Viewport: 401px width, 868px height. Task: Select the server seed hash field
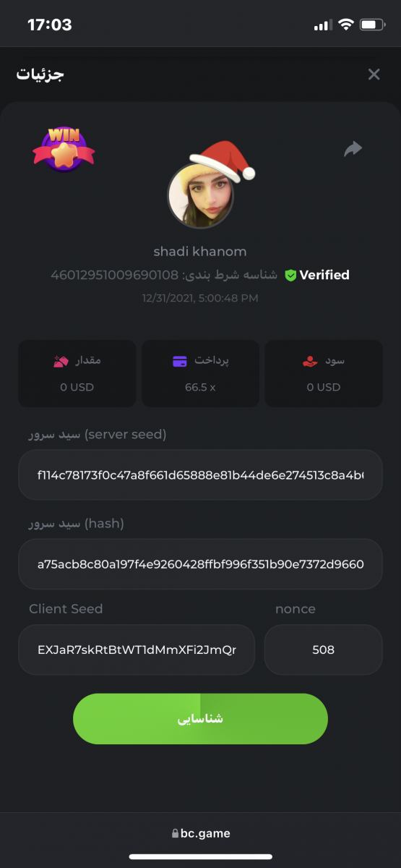200,563
